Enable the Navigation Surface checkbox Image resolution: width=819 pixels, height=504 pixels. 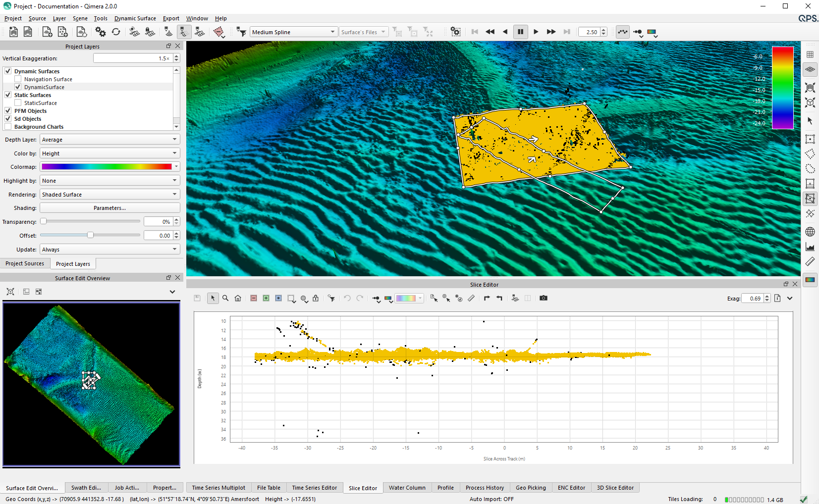[x=18, y=79]
